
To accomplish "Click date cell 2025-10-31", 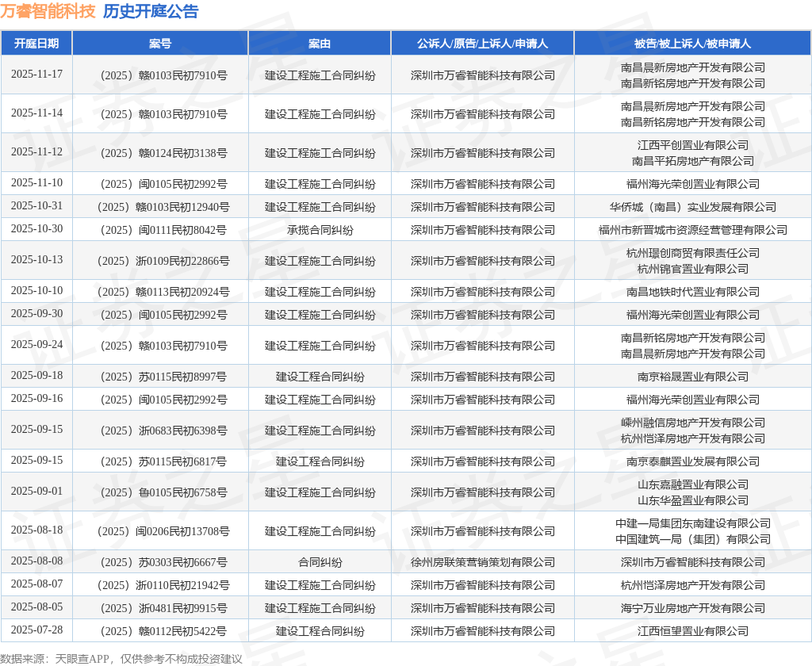I will click(x=36, y=205).
